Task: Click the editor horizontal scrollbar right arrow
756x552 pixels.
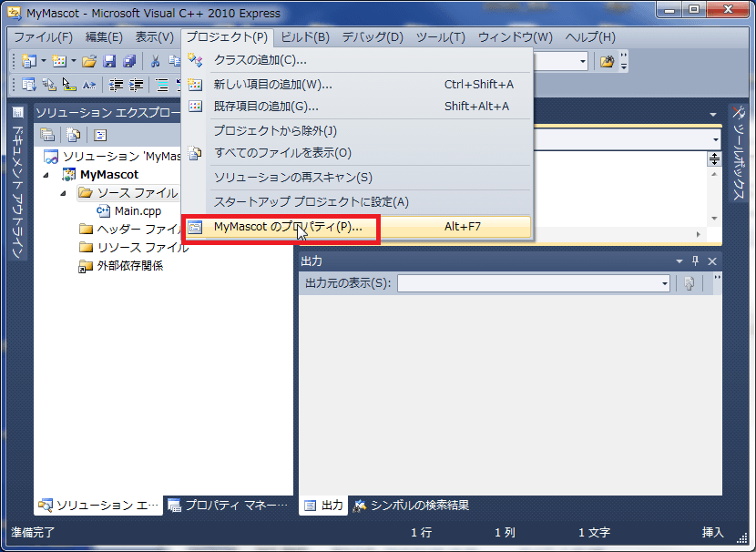Action: [698, 234]
